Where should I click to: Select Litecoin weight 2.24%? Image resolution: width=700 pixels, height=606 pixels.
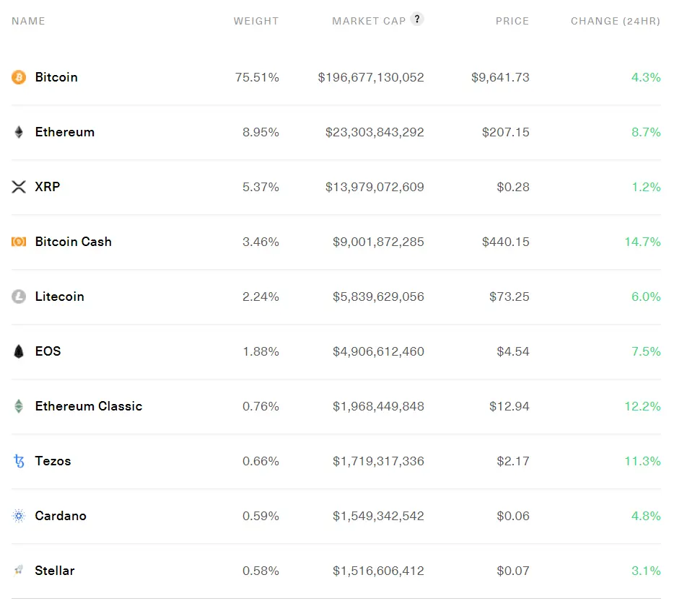tap(261, 297)
